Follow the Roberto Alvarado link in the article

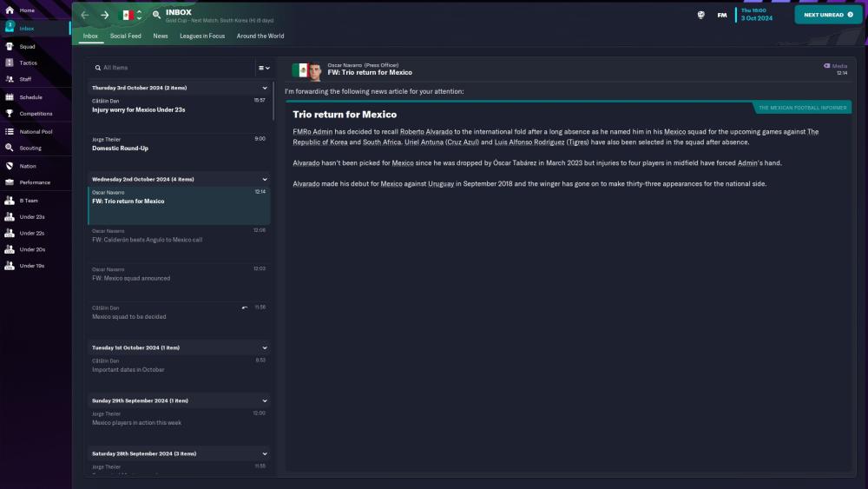click(x=425, y=132)
